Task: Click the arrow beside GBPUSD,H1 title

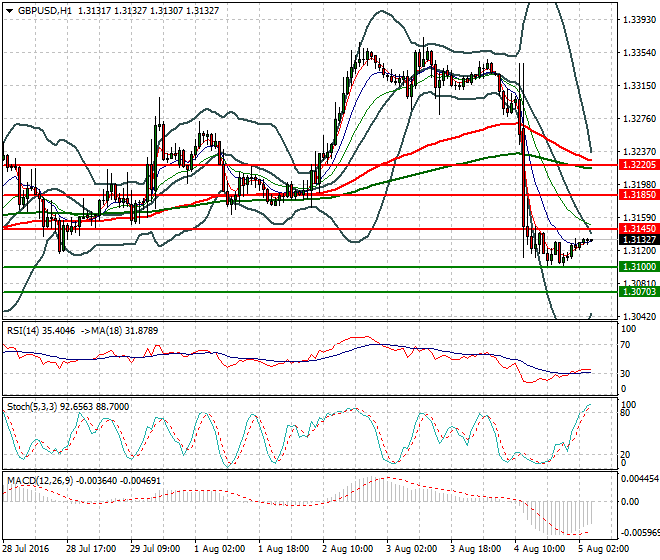Action: point(9,10)
